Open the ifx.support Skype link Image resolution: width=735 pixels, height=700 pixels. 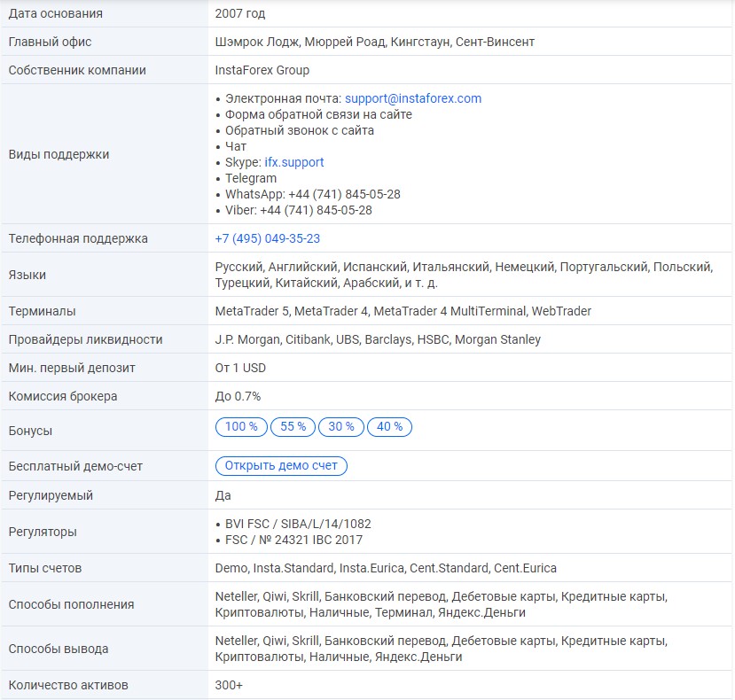tap(293, 162)
